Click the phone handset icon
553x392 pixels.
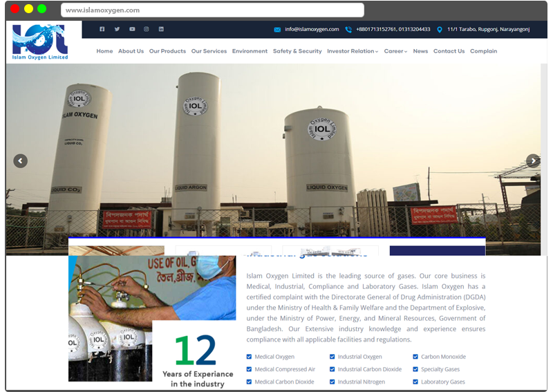pos(348,30)
